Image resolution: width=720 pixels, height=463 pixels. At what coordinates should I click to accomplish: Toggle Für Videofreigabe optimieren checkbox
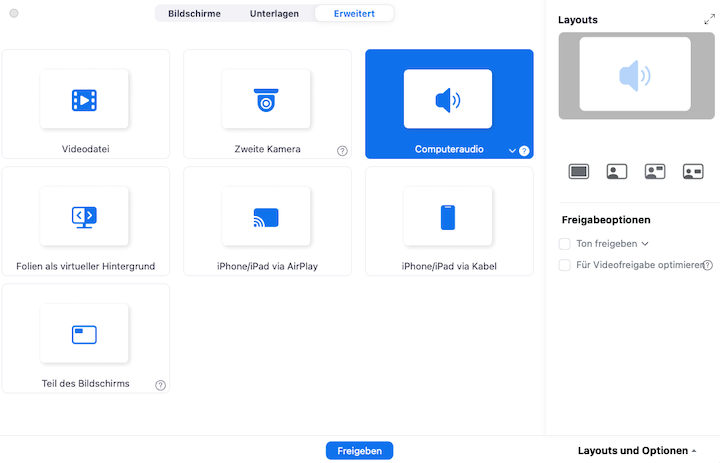(565, 265)
